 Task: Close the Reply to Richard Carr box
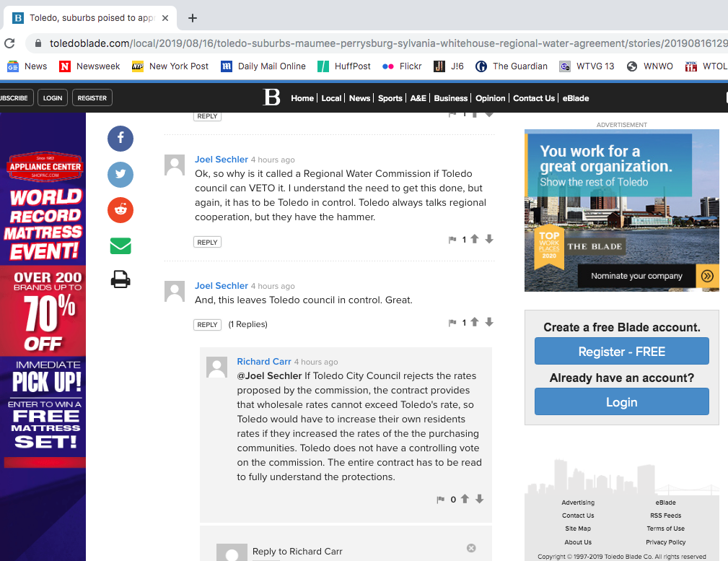pyautogui.click(x=471, y=548)
